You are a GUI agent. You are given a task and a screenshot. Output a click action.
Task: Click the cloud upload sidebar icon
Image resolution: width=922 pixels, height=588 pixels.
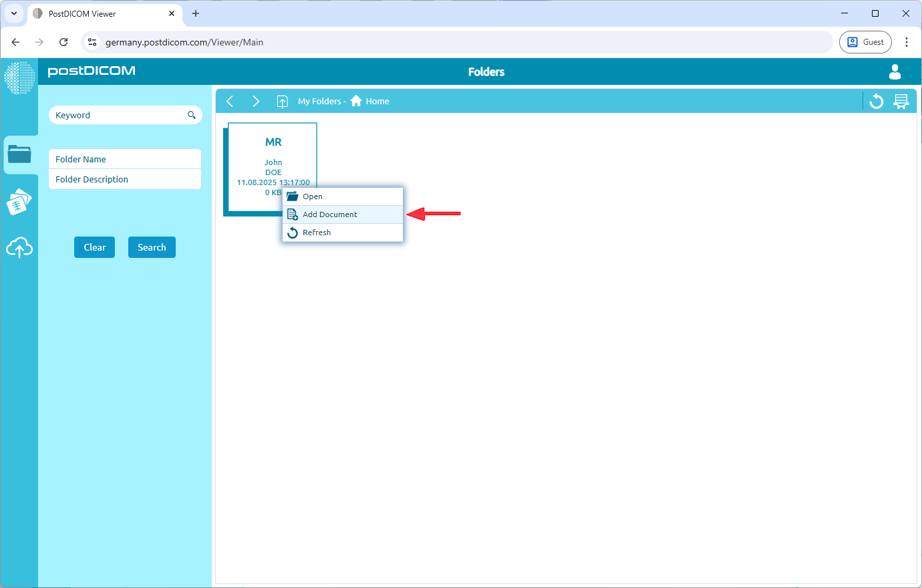click(19, 248)
